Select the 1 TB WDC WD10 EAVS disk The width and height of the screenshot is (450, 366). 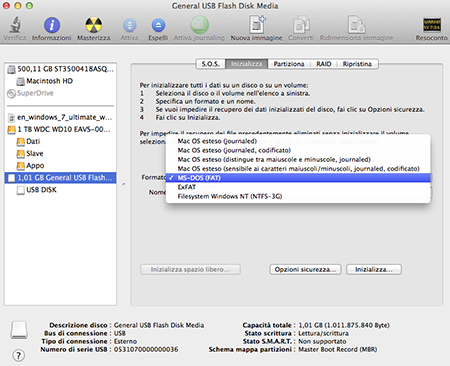click(x=60, y=129)
